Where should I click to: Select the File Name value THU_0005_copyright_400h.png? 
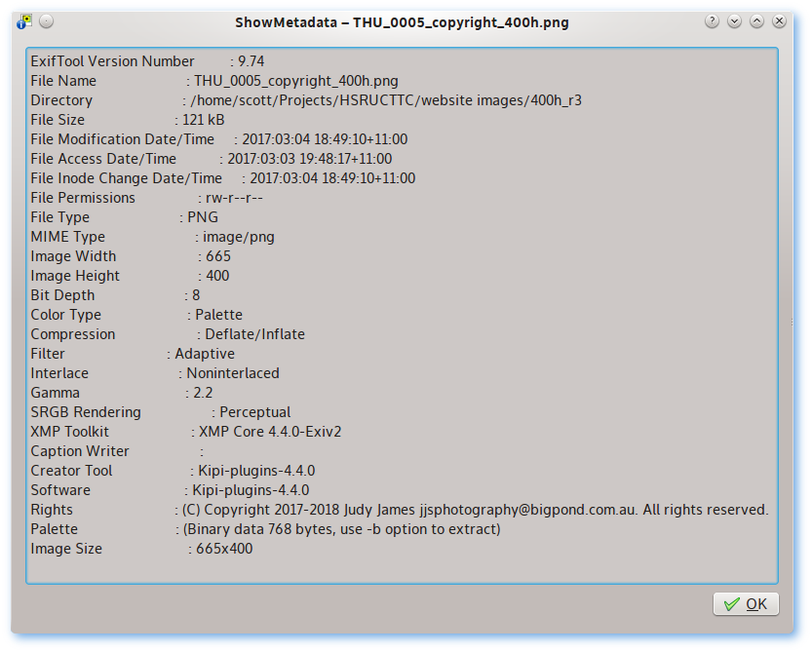(x=296, y=81)
